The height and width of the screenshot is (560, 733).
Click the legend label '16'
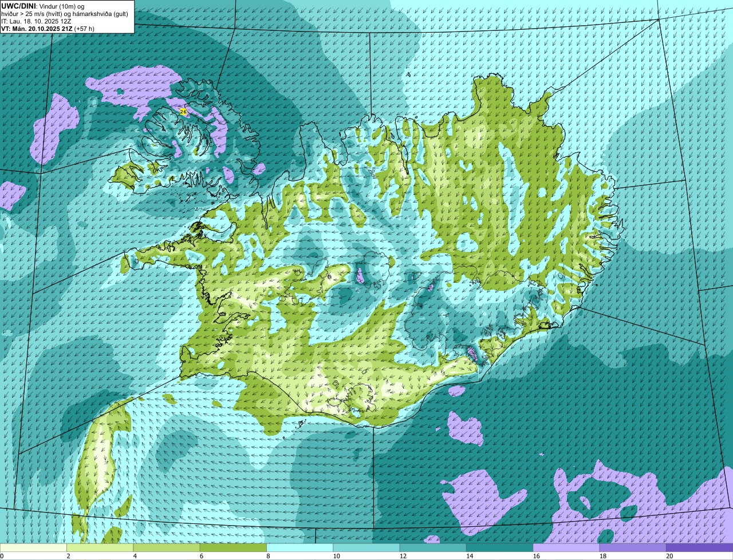[536, 556]
